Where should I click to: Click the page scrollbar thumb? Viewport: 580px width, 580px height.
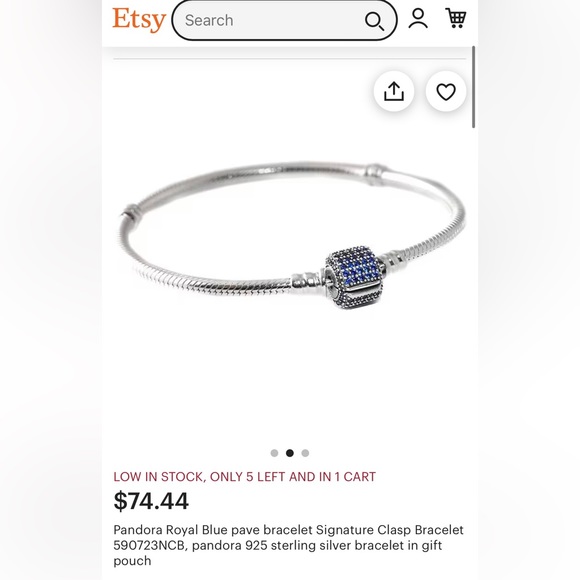(x=473, y=87)
